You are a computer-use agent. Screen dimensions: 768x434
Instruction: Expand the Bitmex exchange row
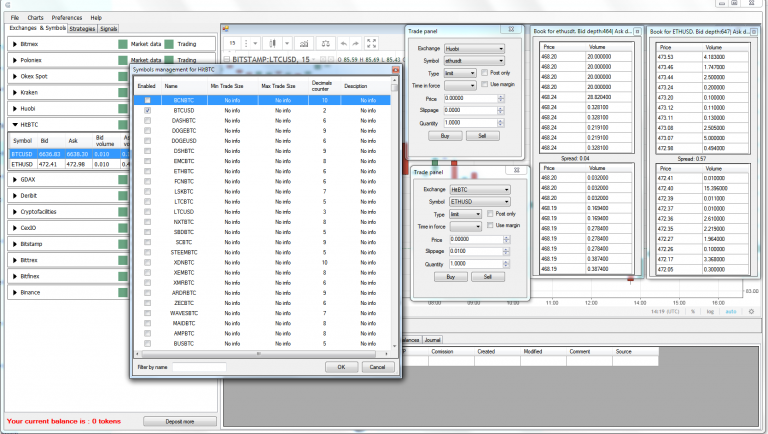15,44
